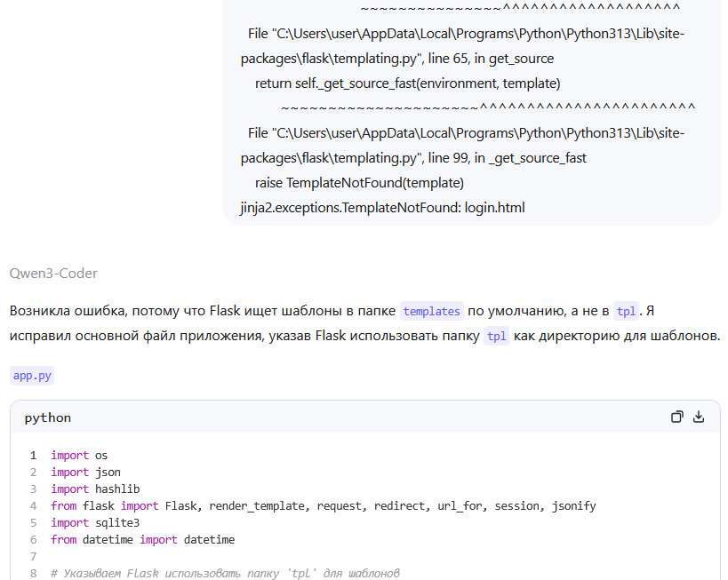Screen dimensions: 728x580
Task: Click the 'raise TemplateNotFound(template)' traceback line
Action: tap(359, 183)
